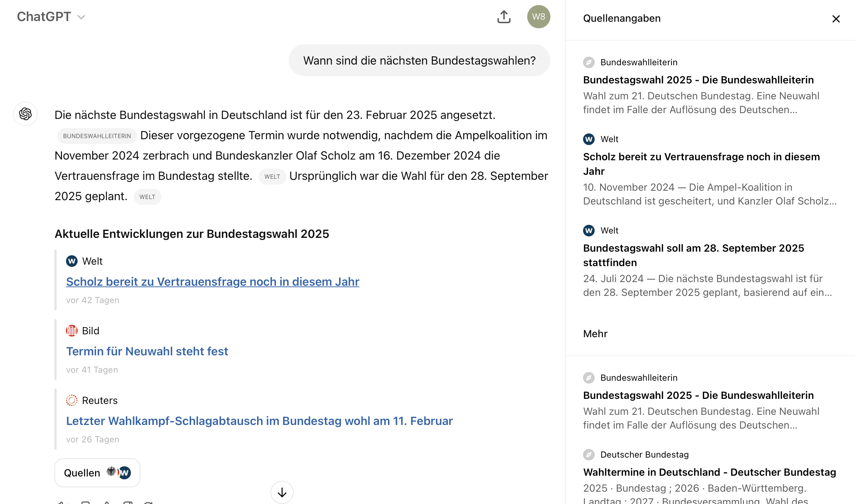Click Welt icon above 'Scholz bereit' source

[x=589, y=139]
